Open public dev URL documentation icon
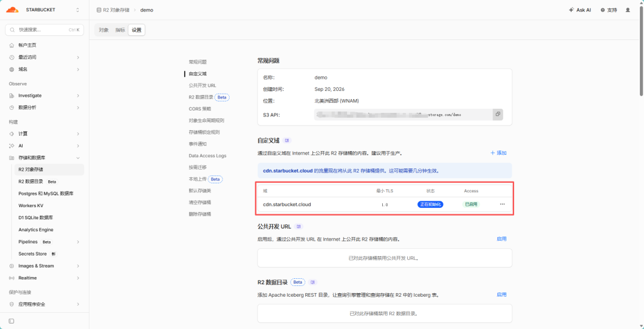Image resolution: width=644 pixels, height=329 pixels. [x=299, y=227]
